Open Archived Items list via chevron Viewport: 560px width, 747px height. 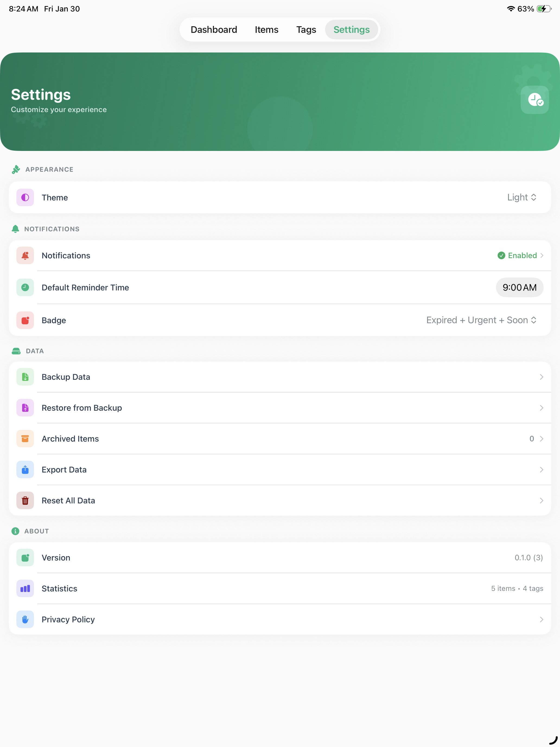click(542, 439)
